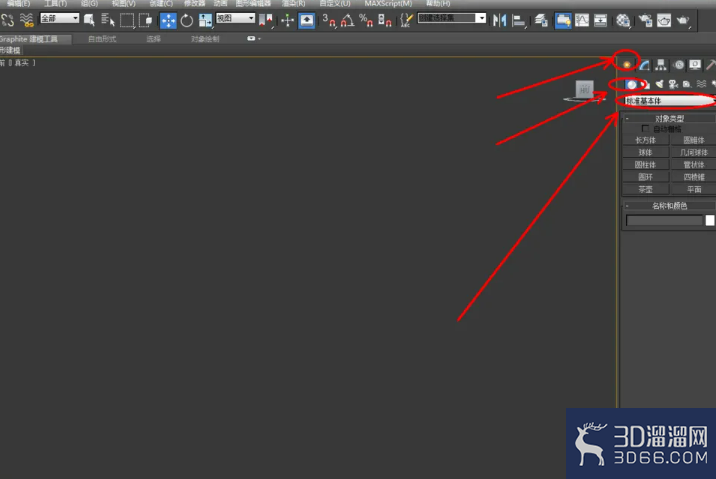Viewport: 716px width, 479px height.
Task: Toggle the 3D Snaps button
Action: (328, 20)
